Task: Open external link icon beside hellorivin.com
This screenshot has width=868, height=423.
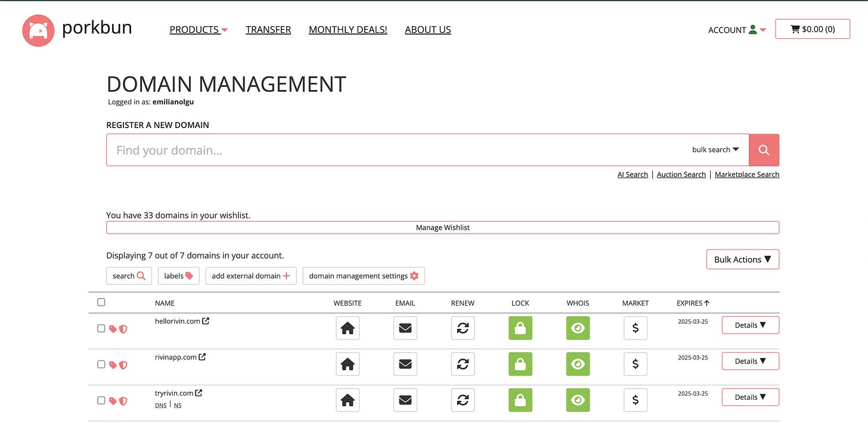Action: [206, 321]
